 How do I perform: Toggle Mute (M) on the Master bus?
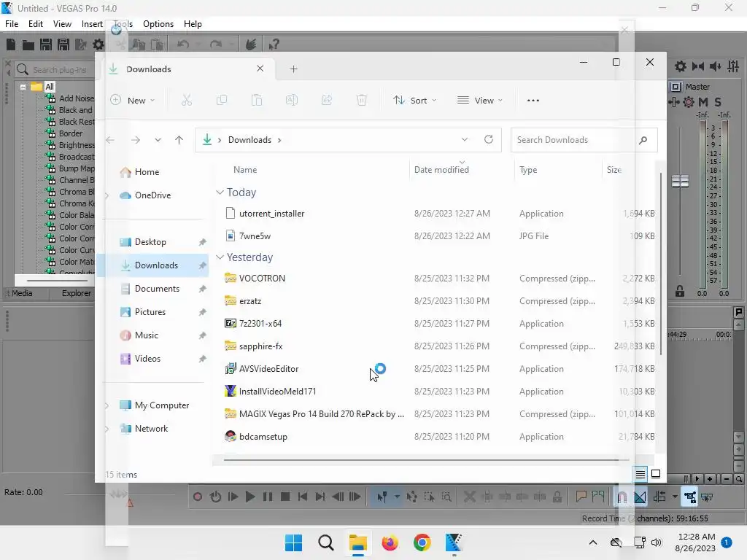tap(703, 102)
